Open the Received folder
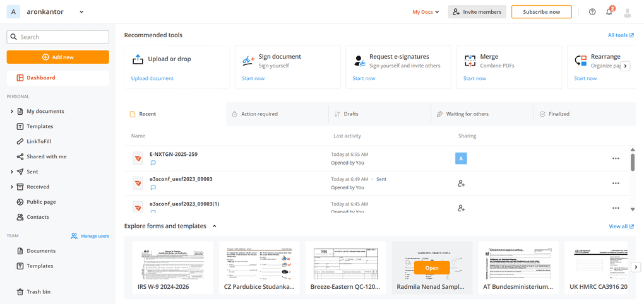This screenshot has width=644, height=304. (x=38, y=187)
